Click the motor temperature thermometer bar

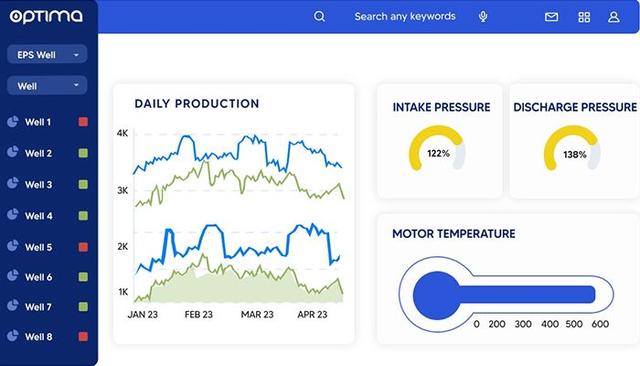coord(504,295)
